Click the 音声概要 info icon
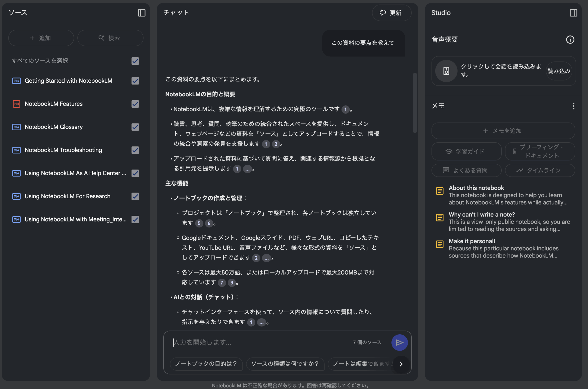This screenshot has width=588, height=389. [x=570, y=39]
